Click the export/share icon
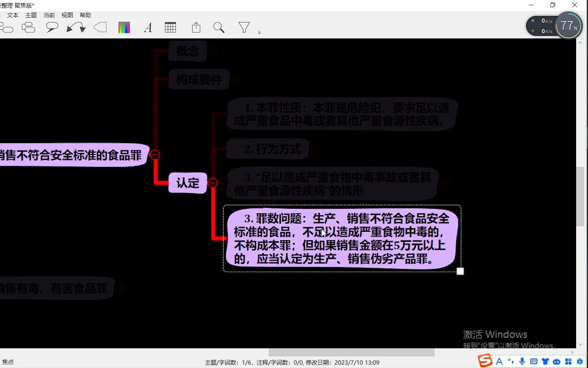The width and height of the screenshot is (588, 368). 196,27
